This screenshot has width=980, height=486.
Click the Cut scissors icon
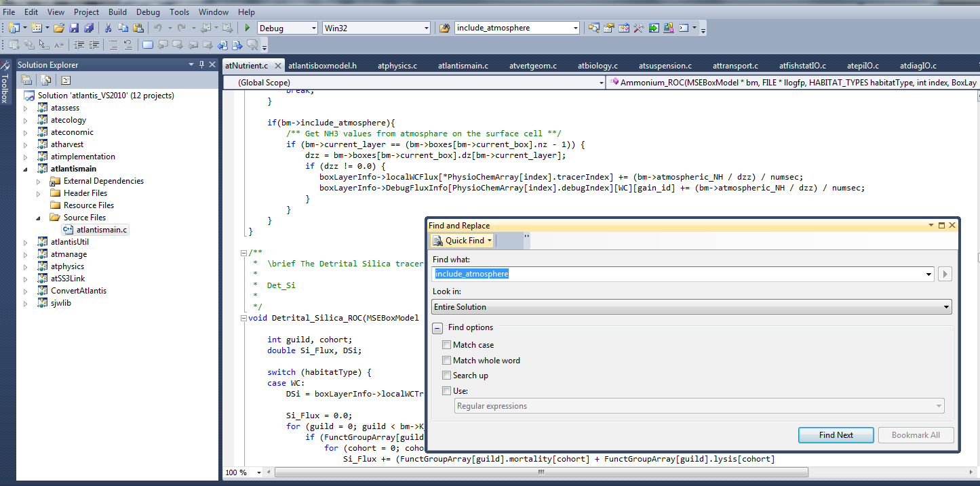[108, 28]
